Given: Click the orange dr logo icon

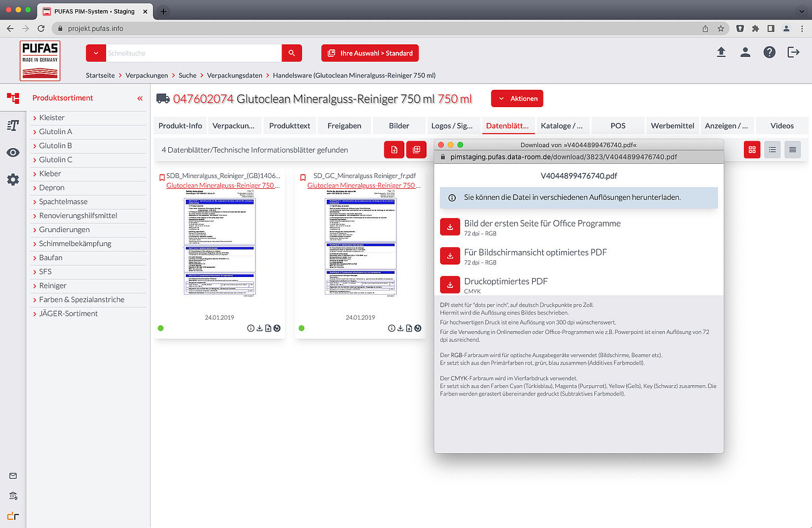Looking at the screenshot, I should point(13,516).
